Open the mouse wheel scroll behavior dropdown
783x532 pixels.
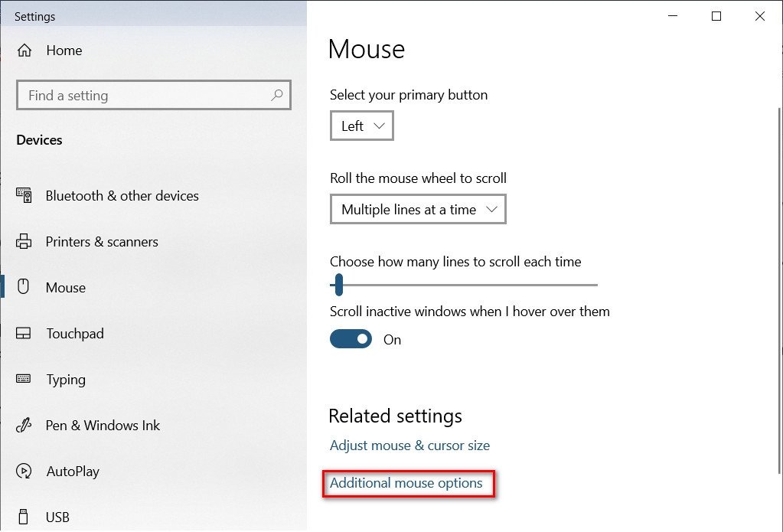pyautogui.click(x=418, y=209)
